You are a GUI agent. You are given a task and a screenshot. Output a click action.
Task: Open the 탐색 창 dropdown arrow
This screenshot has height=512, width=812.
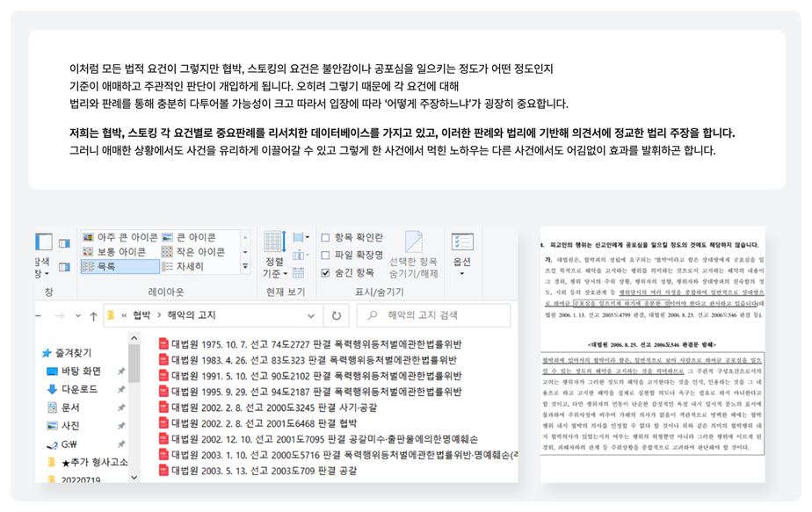pyautogui.click(x=47, y=273)
